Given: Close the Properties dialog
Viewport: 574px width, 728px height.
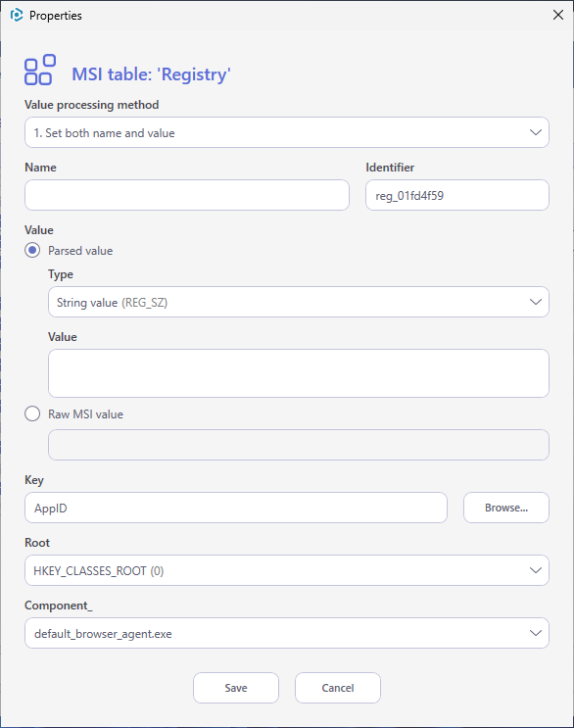Looking at the screenshot, I should tap(558, 15).
